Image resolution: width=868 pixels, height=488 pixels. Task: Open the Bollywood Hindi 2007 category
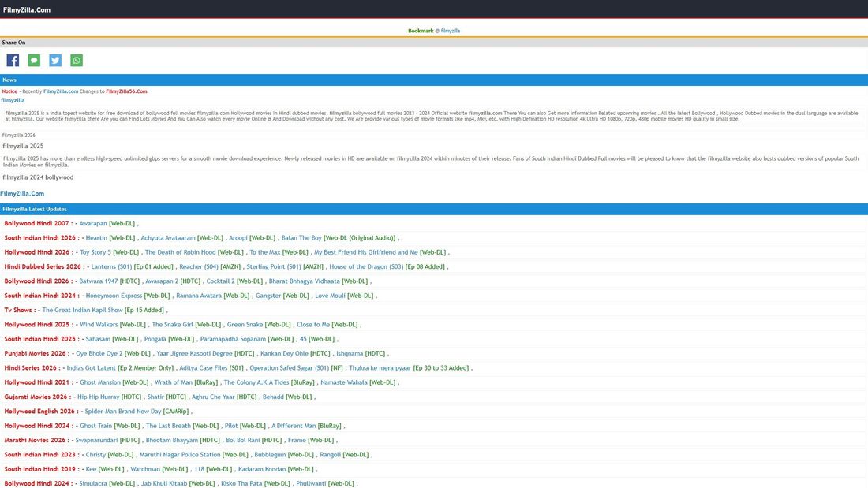[x=36, y=224]
